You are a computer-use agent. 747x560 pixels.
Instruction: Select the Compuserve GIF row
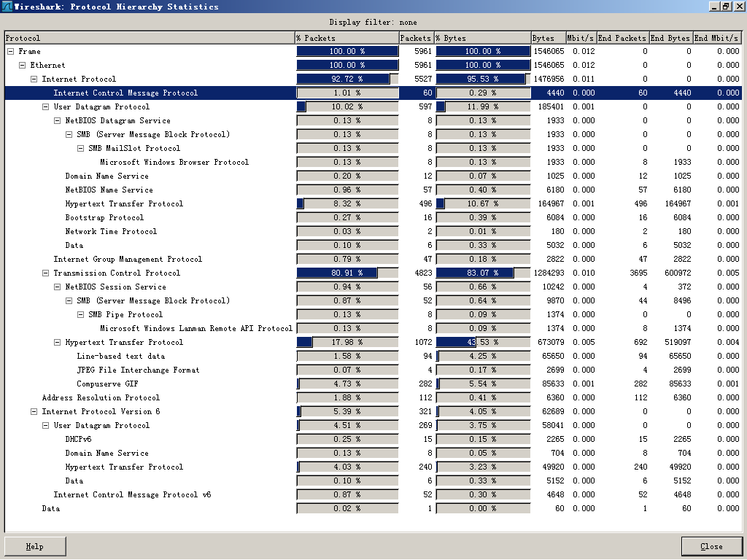pos(373,384)
